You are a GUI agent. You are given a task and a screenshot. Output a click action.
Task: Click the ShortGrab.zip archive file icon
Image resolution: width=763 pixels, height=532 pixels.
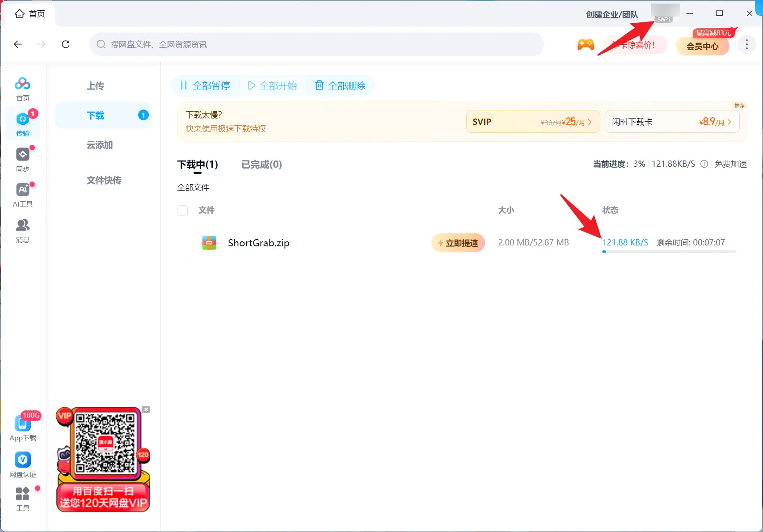pos(209,243)
